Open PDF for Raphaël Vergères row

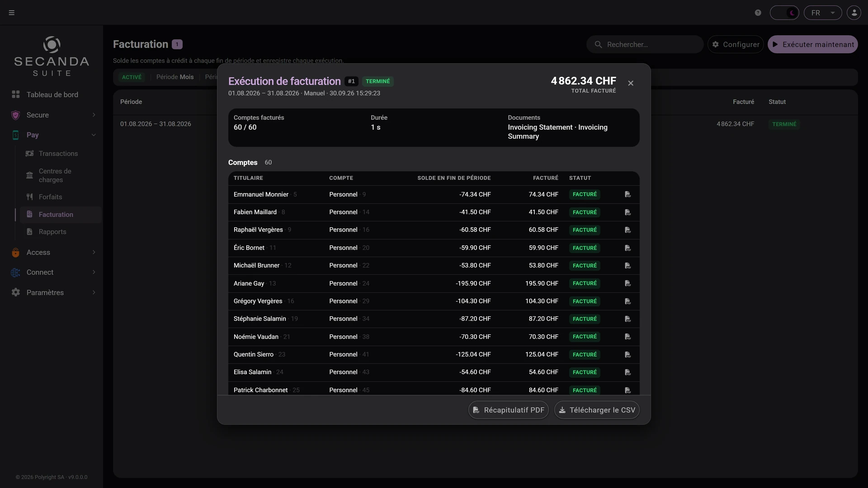(627, 230)
